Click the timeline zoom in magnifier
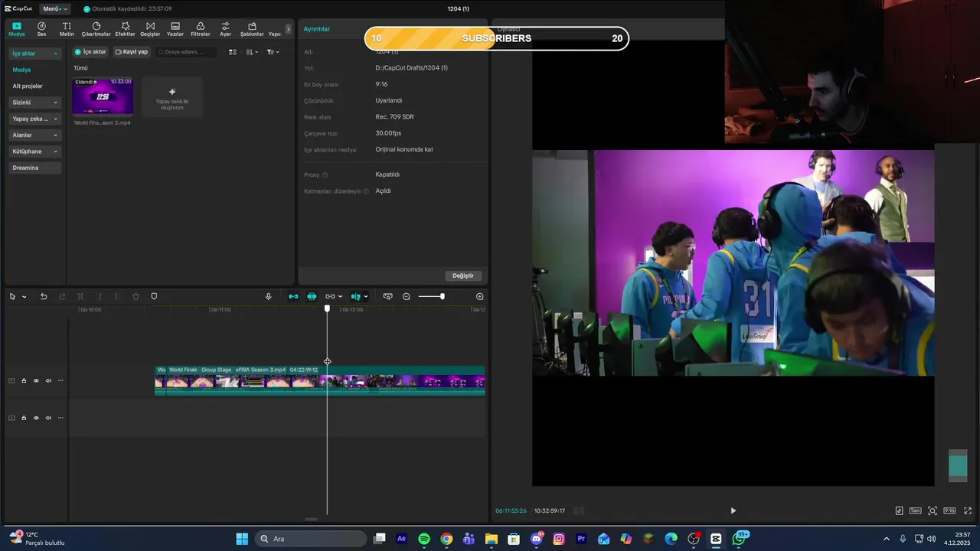980x551 pixels. [x=480, y=296]
